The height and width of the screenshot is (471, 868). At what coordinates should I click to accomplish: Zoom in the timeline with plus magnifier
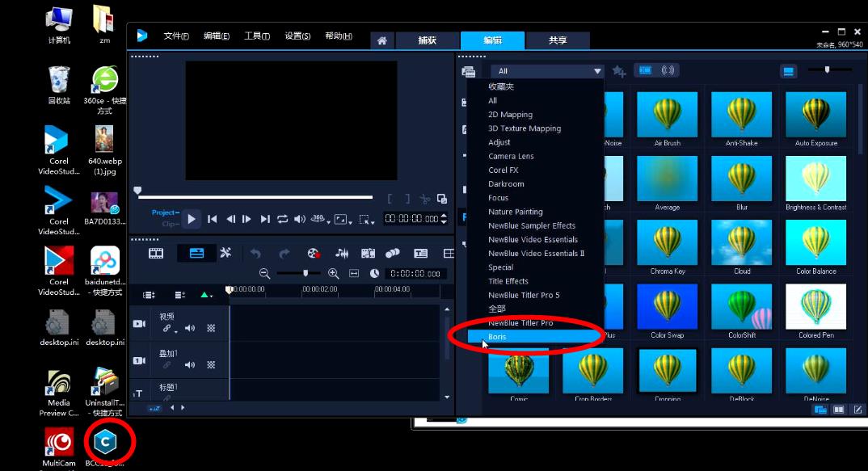point(333,273)
